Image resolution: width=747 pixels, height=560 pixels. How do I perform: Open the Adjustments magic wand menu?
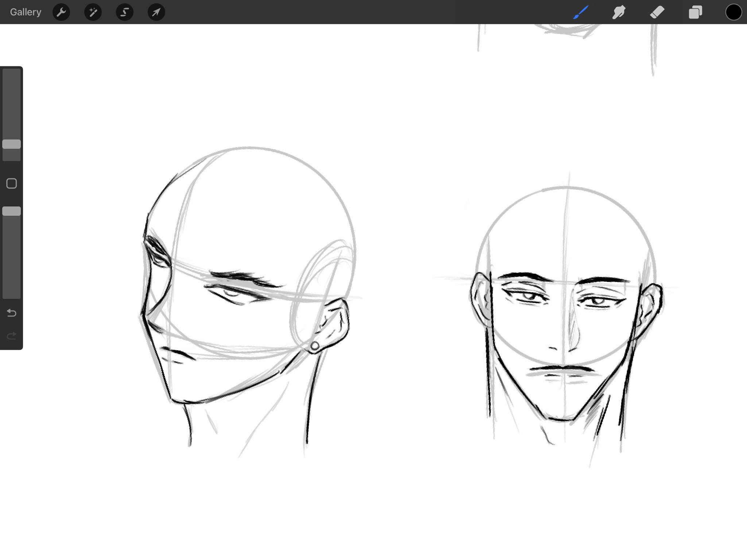(x=93, y=12)
